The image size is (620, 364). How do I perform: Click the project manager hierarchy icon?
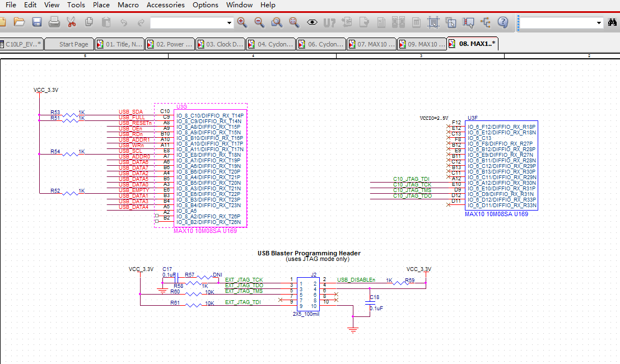point(486,22)
